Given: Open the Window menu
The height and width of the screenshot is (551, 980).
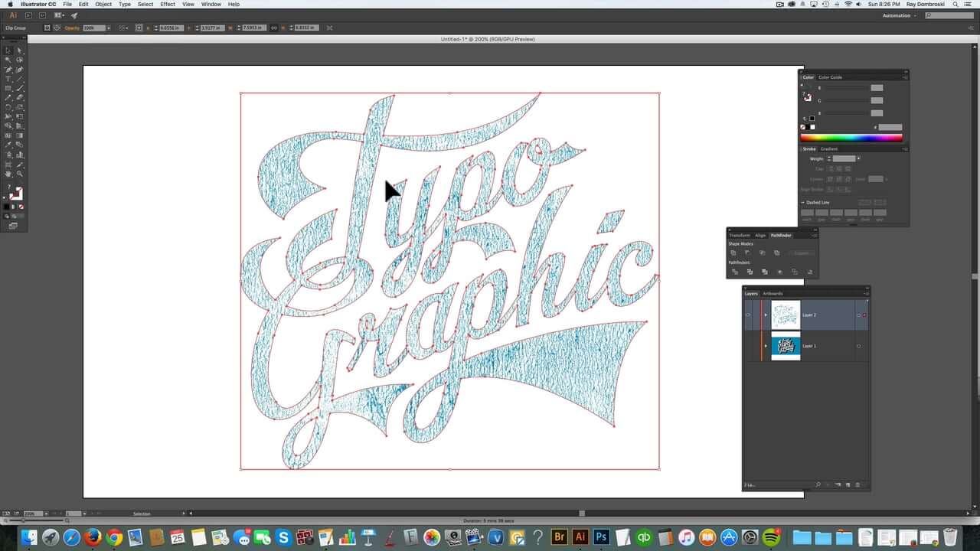Looking at the screenshot, I should [x=211, y=4].
